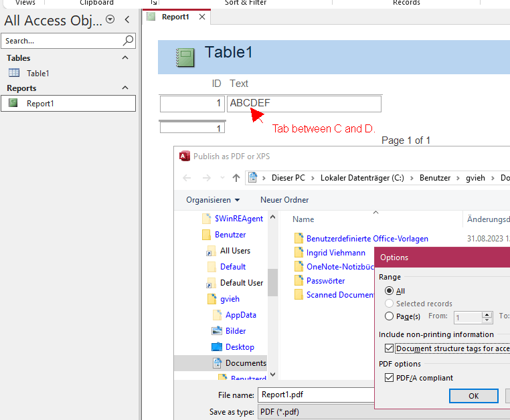Screen dimensions: 510x420
Task: Click the ABCDEF text field
Action: [304, 104]
